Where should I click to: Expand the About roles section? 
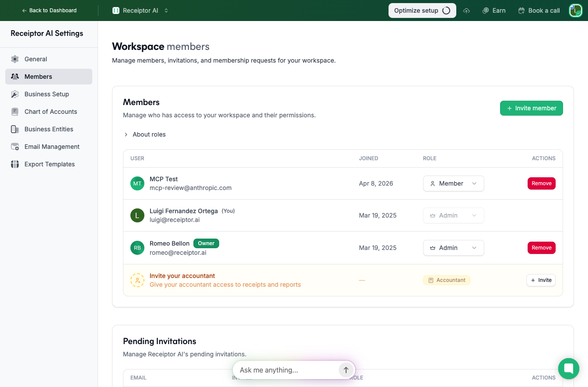[x=145, y=134]
